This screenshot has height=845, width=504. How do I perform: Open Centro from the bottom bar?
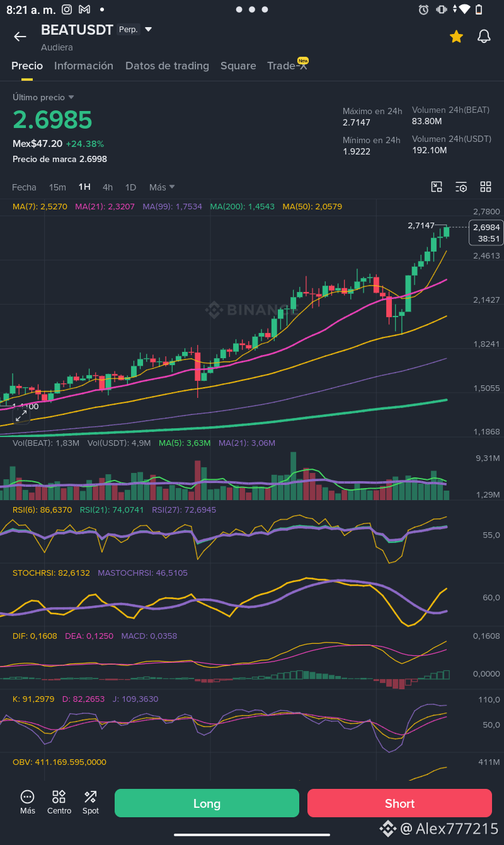click(59, 802)
